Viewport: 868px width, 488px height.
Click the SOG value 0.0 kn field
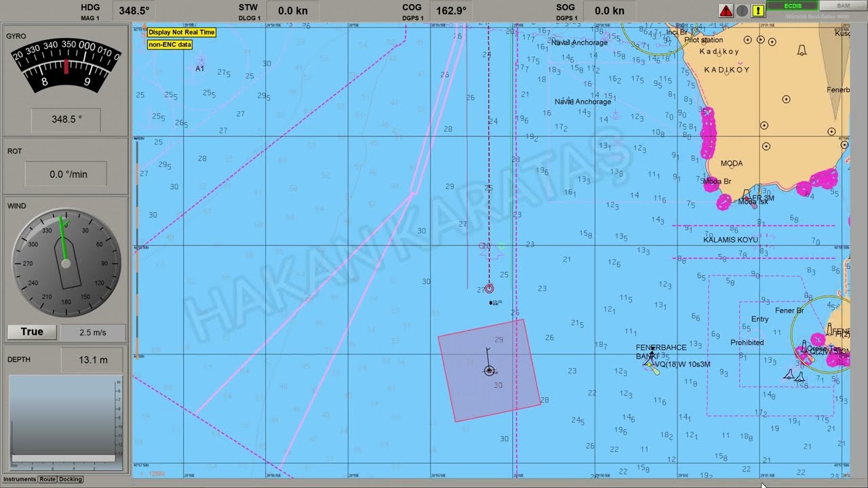coord(610,11)
